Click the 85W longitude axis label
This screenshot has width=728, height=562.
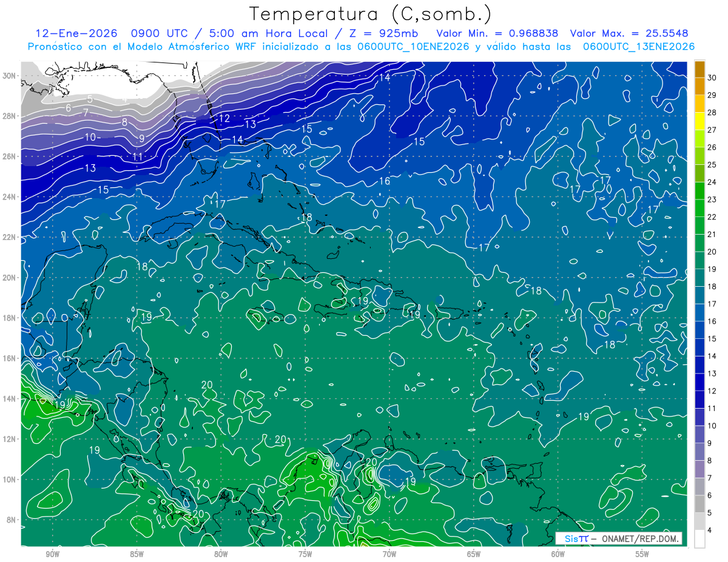136,554
